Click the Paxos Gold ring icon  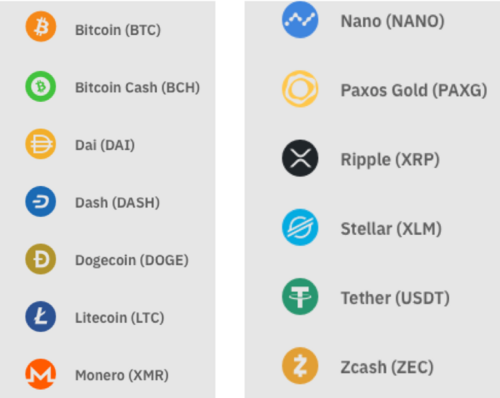tap(300, 89)
